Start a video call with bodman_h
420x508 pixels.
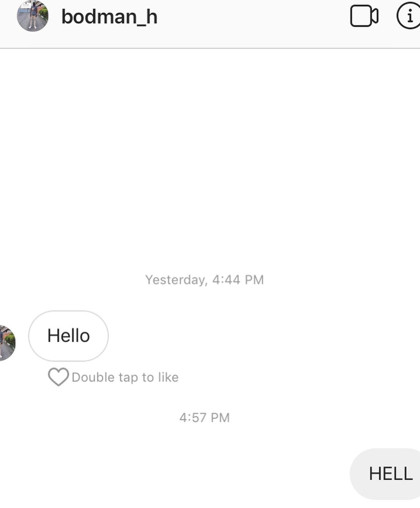pos(364,16)
